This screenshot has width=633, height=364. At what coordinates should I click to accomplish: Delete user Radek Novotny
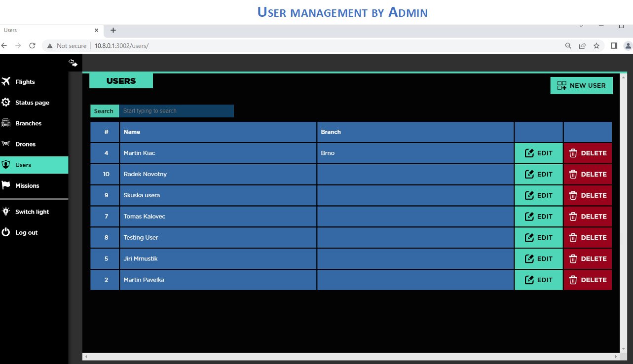click(588, 174)
